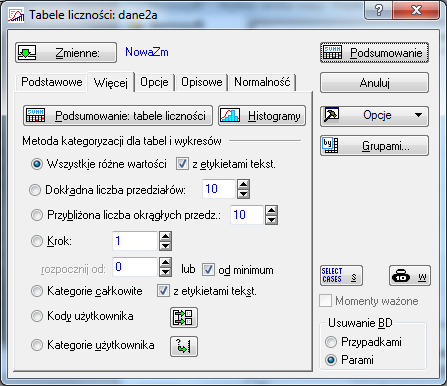447x386 pixels.
Task: Click the Przybliżona liczba okrągłych przedz. input field
Action: click(247, 215)
